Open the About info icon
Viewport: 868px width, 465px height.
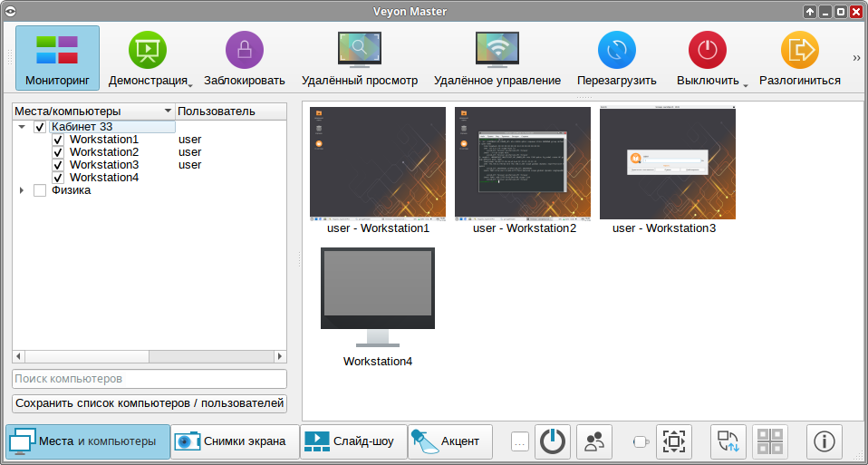[825, 441]
